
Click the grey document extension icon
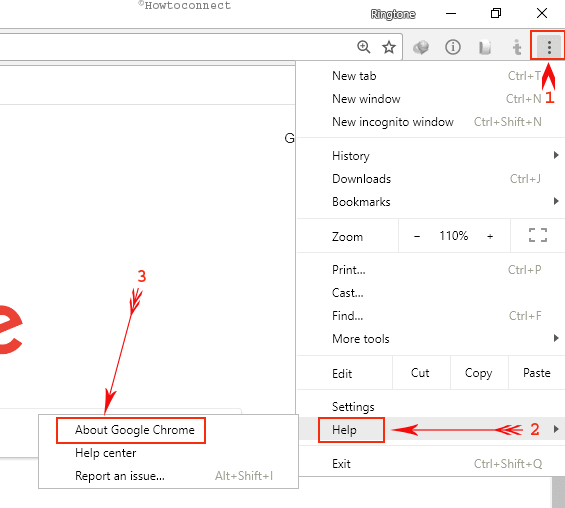pyautogui.click(x=485, y=47)
